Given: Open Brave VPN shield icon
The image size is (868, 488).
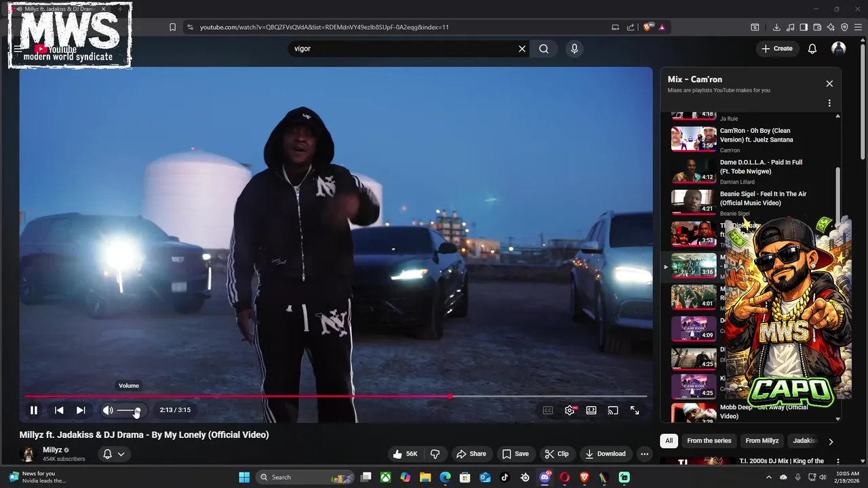Looking at the screenshot, I should coord(844,27).
